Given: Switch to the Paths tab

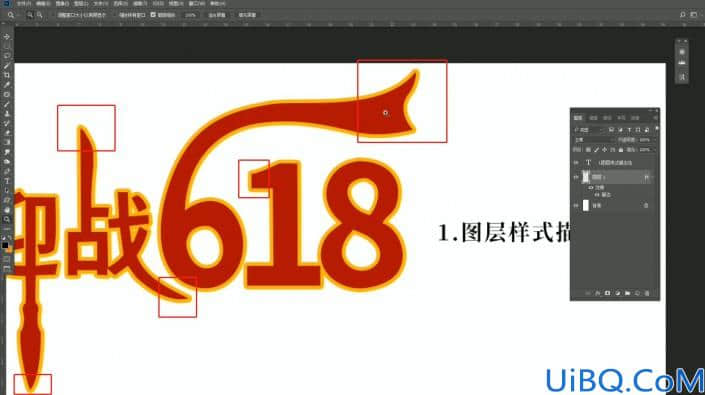Looking at the screenshot, I should tap(607, 118).
